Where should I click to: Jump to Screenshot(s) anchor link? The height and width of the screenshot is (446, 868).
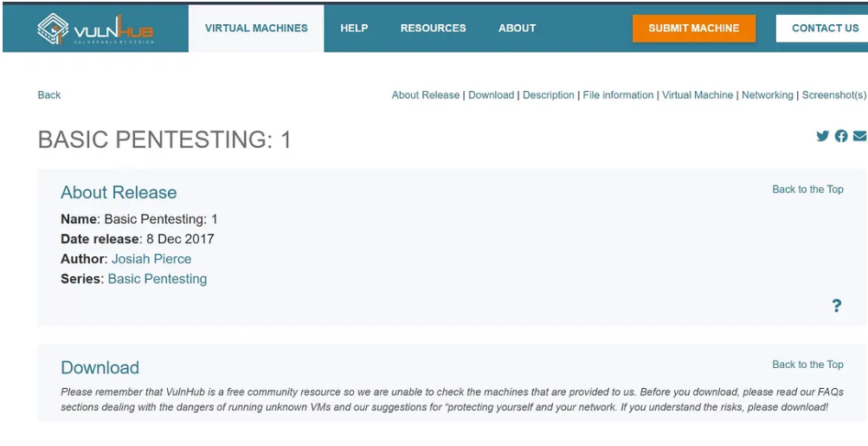(x=834, y=94)
